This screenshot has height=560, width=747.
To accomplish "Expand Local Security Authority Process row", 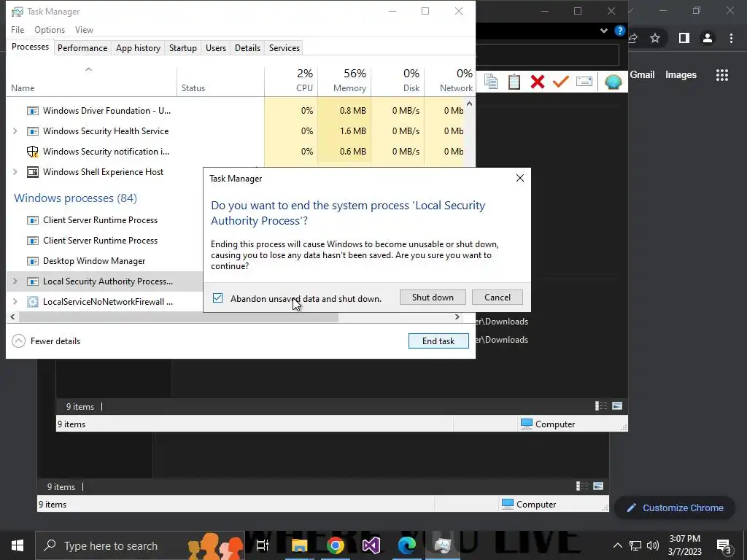I will coord(15,281).
